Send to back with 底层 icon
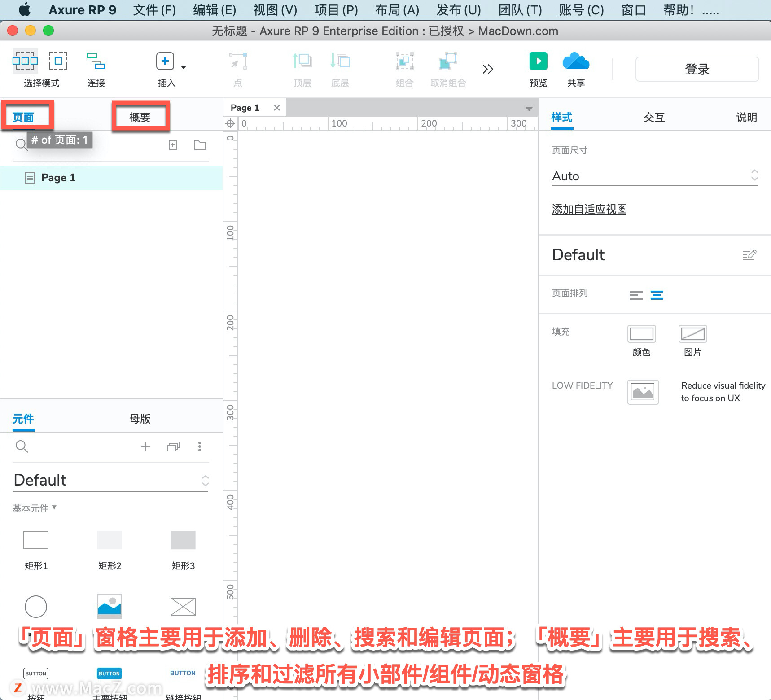 tap(340, 61)
